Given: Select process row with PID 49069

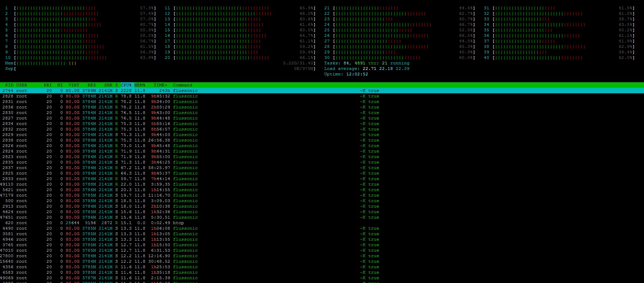Looking at the screenshot, I should click(322, 278).
